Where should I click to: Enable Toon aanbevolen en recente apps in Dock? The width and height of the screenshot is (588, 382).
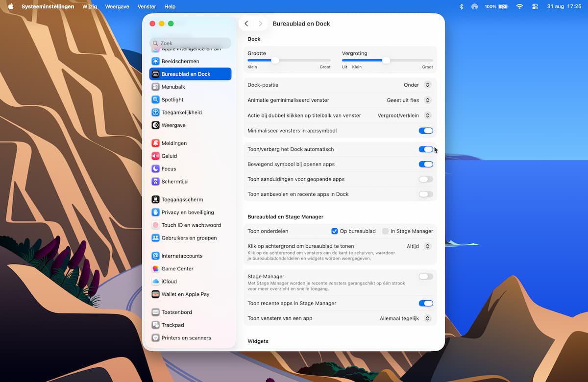pos(426,194)
